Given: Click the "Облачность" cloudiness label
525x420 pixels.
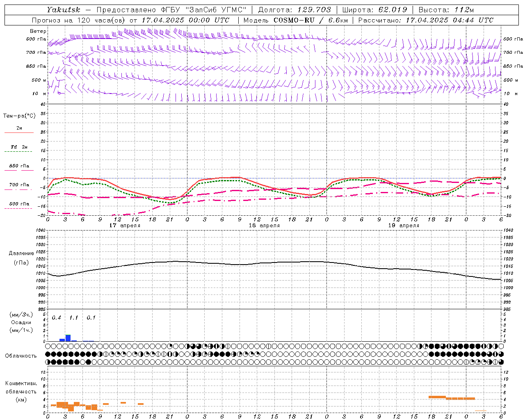Looking at the screenshot, I should [x=21, y=356].
